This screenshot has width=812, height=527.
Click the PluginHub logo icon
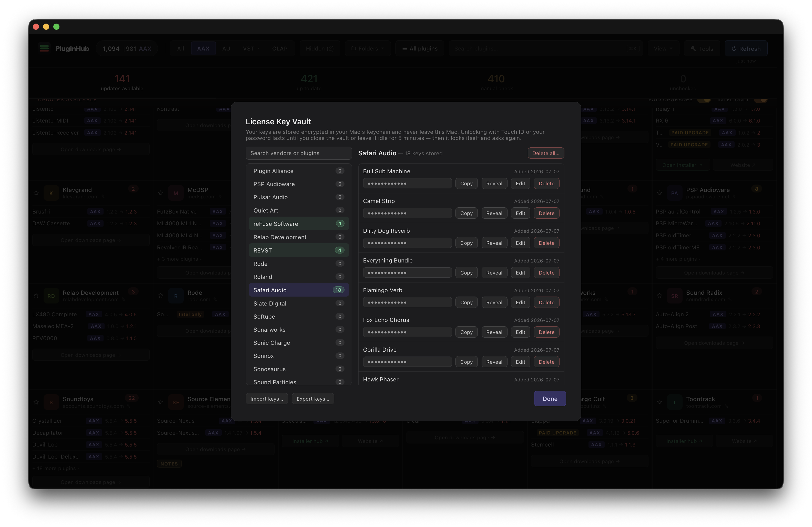[x=44, y=48]
